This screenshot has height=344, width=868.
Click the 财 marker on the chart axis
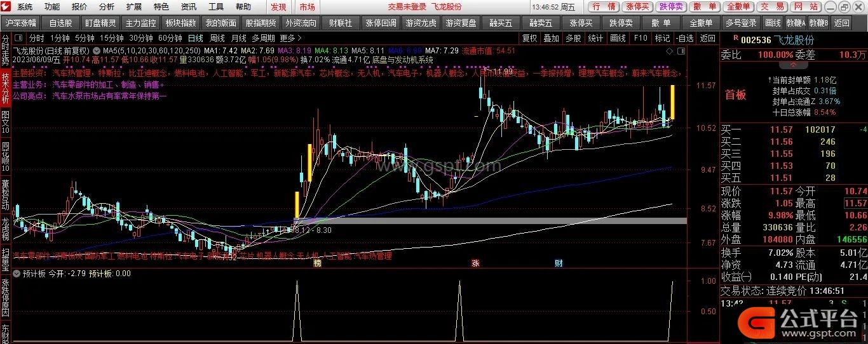[x=558, y=263]
